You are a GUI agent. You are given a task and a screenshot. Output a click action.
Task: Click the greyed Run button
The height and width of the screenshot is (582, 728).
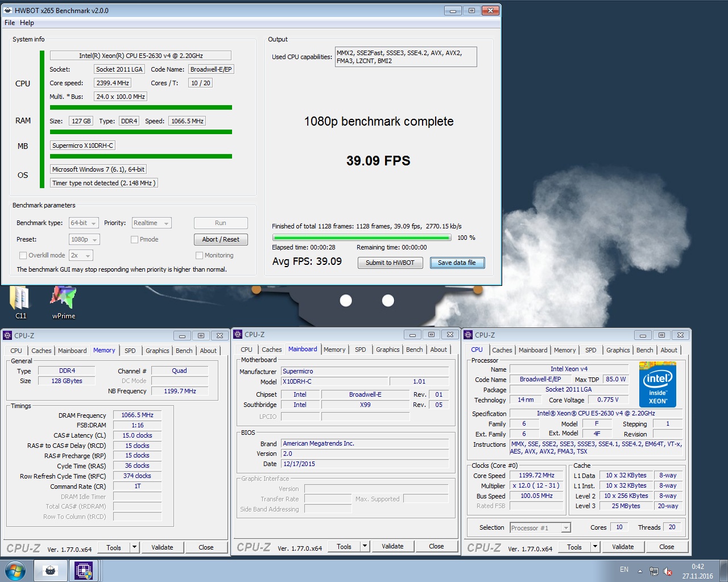pyautogui.click(x=221, y=223)
